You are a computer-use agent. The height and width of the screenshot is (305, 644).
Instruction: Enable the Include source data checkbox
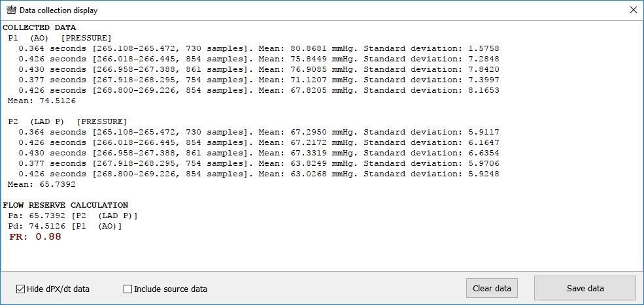coord(127,289)
